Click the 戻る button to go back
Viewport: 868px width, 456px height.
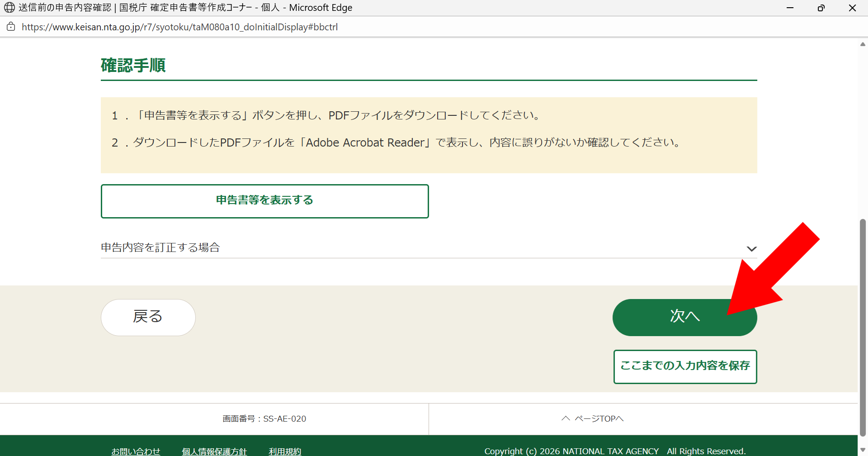coord(148,317)
